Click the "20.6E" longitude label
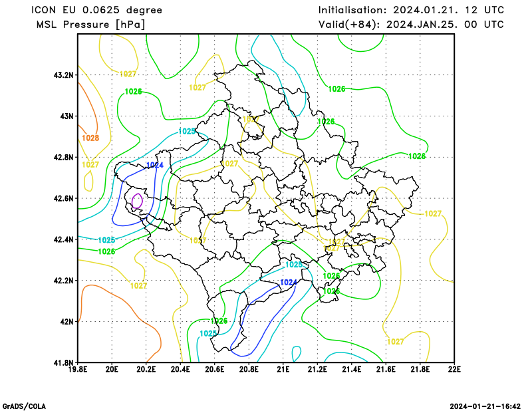The image size is (532, 411). 215,369
